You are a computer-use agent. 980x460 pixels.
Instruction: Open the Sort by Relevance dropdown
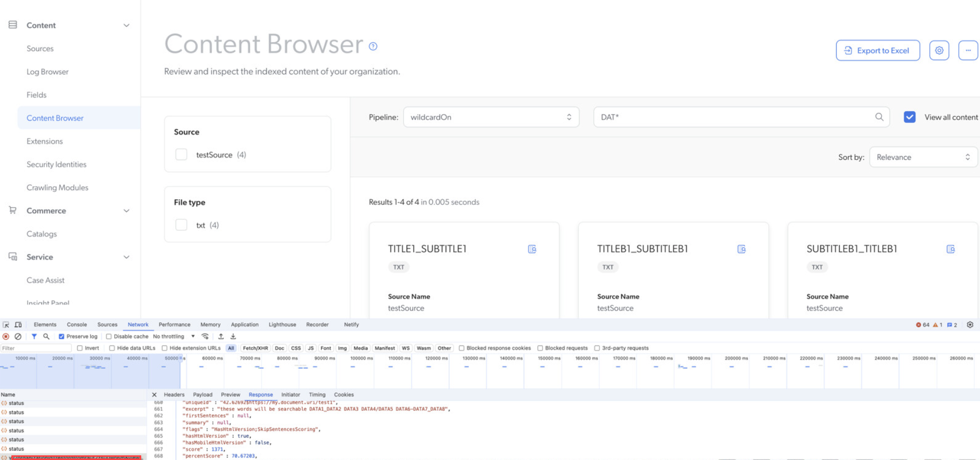(923, 157)
